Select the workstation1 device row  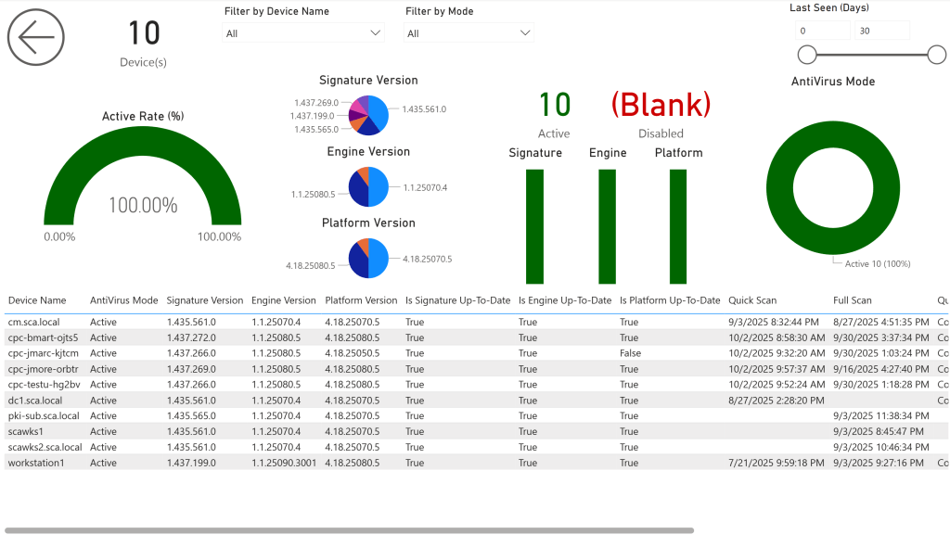click(36, 463)
